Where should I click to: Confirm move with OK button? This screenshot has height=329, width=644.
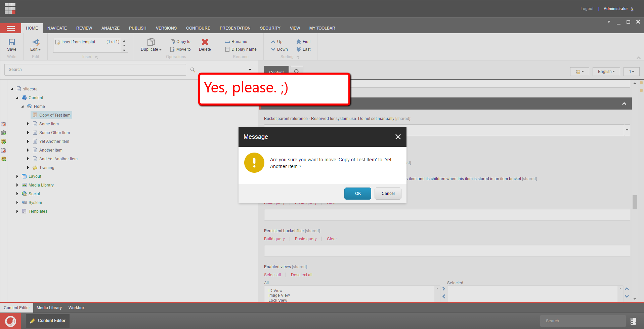(x=357, y=194)
